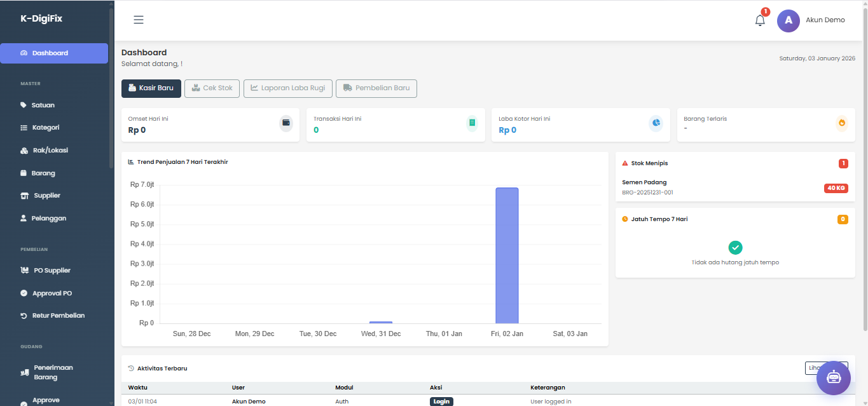Click the trophy icon on Barang Terlaris card
The width and height of the screenshot is (868, 406).
click(x=841, y=123)
